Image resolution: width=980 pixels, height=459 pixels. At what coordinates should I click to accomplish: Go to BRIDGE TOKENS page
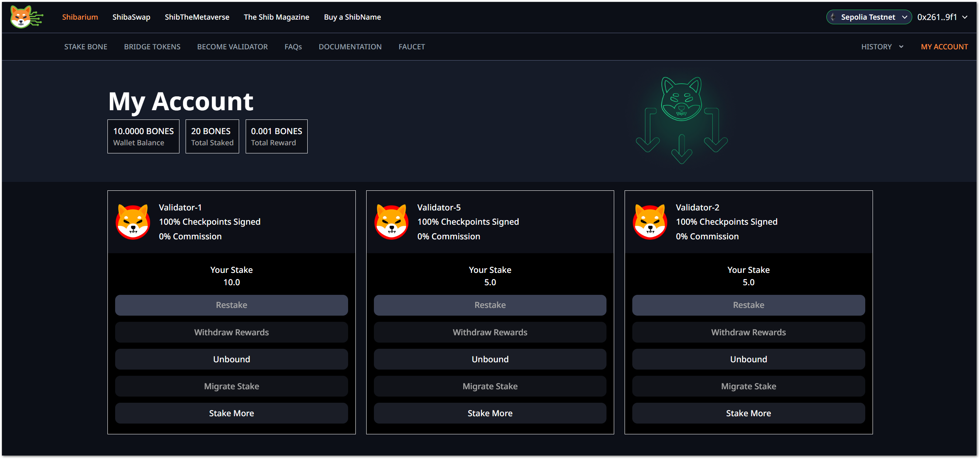(152, 47)
